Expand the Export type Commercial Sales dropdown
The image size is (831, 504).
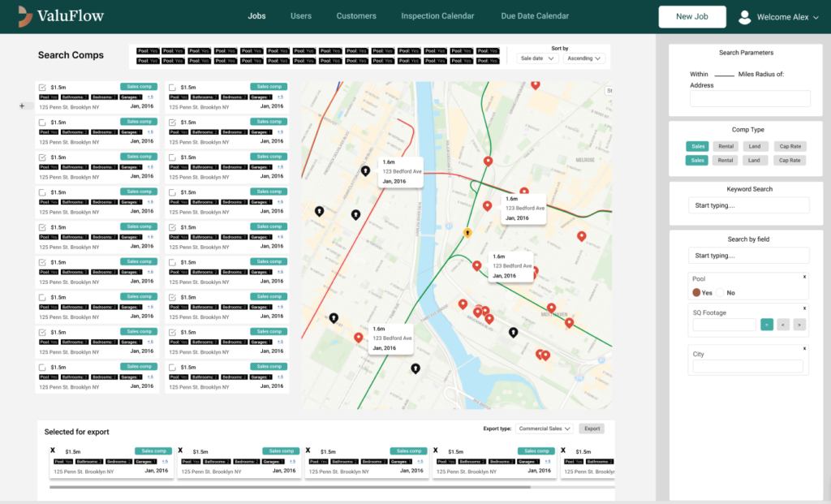(545, 429)
